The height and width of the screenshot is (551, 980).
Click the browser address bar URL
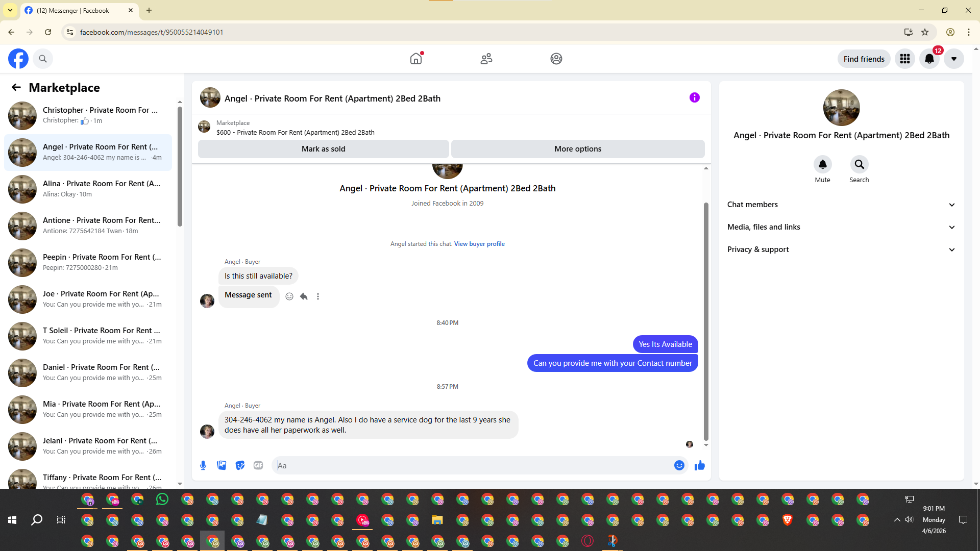[x=152, y=32]
